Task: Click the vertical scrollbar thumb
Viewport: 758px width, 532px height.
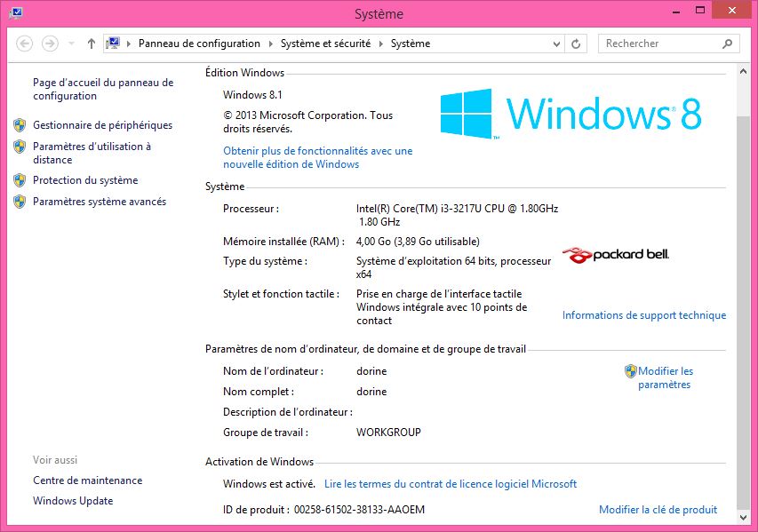Action: click(743, 312)
